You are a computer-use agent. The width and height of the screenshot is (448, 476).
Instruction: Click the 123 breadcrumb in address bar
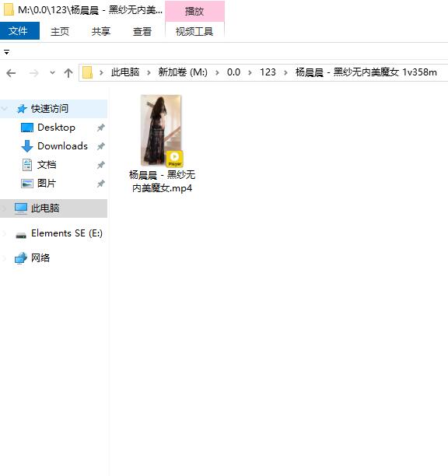tap(268, 72)
